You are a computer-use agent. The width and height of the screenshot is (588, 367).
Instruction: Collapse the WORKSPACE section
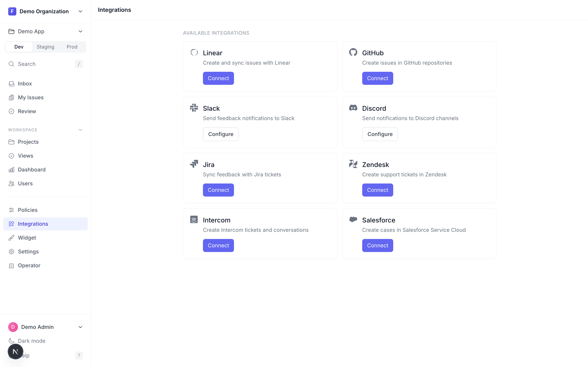(80, 130)
